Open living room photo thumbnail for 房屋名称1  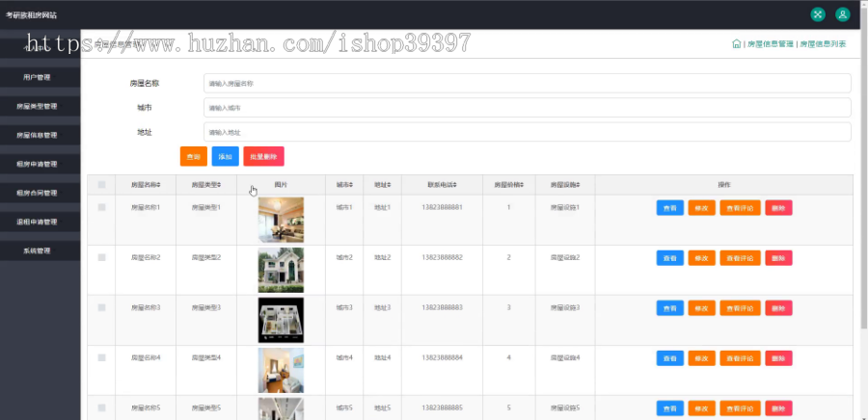281,220
